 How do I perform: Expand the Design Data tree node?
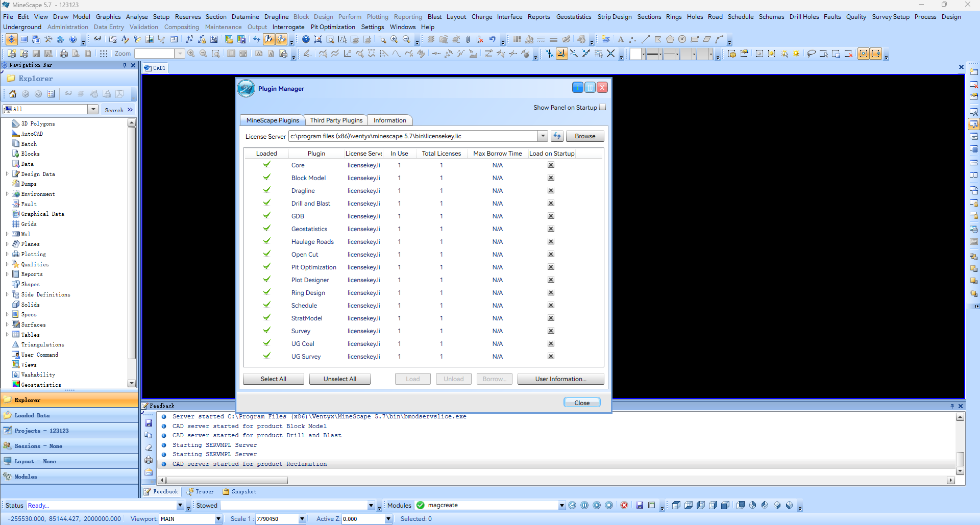click(x=7, y=174)
